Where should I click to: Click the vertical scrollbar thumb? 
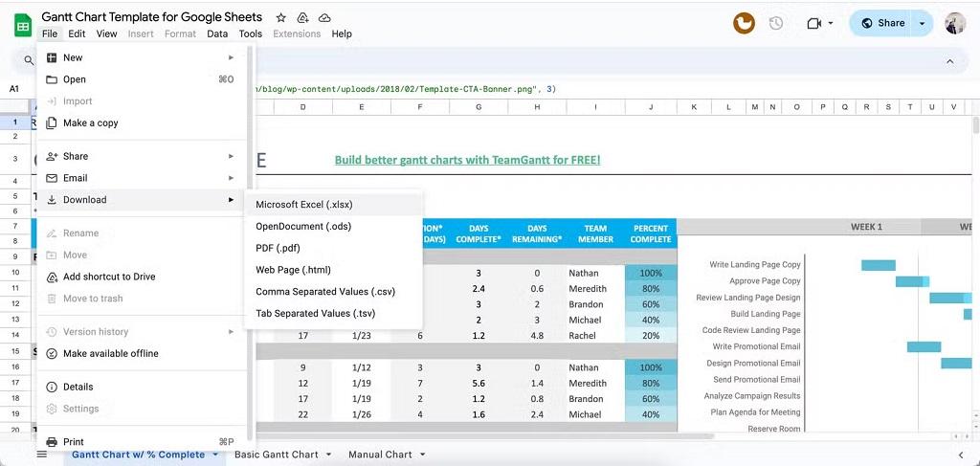(975, 124)
